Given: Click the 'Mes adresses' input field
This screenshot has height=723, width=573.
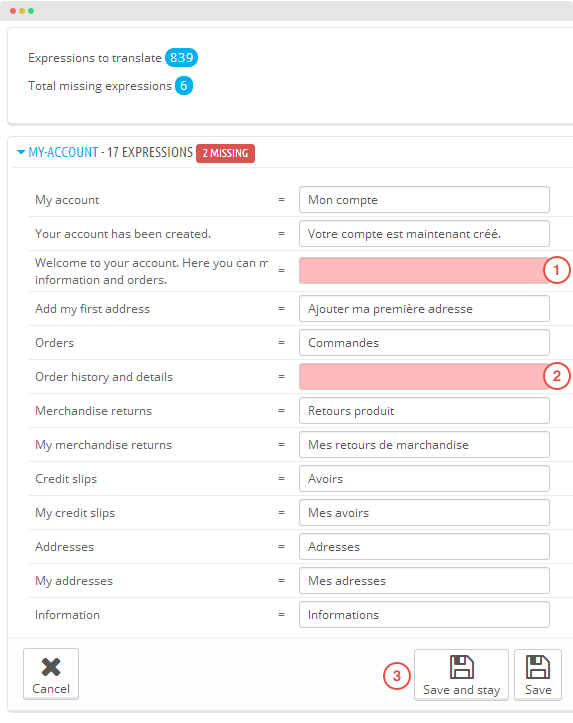Looking at the screenshot, I should (x=424, y=581).
